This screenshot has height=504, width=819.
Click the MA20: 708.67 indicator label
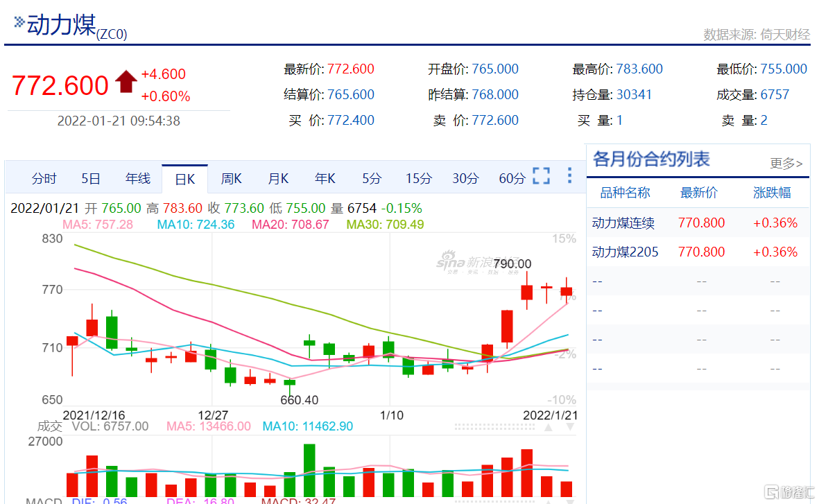click(291, 225)
